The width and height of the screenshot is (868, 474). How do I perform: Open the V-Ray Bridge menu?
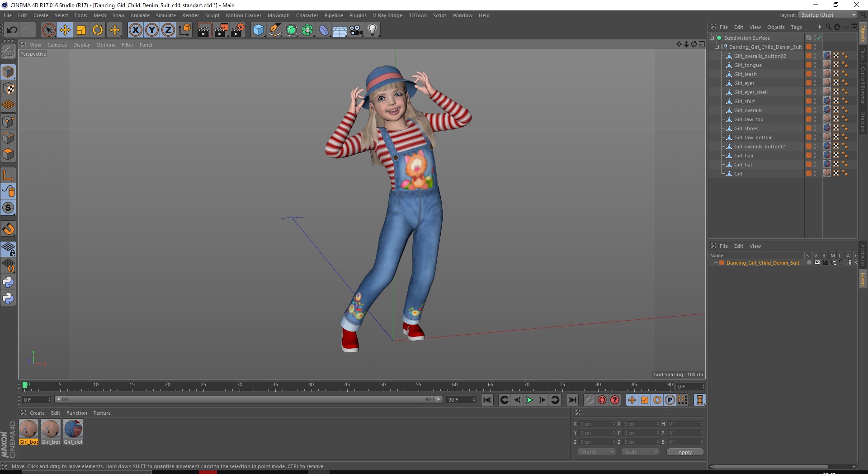387,15
